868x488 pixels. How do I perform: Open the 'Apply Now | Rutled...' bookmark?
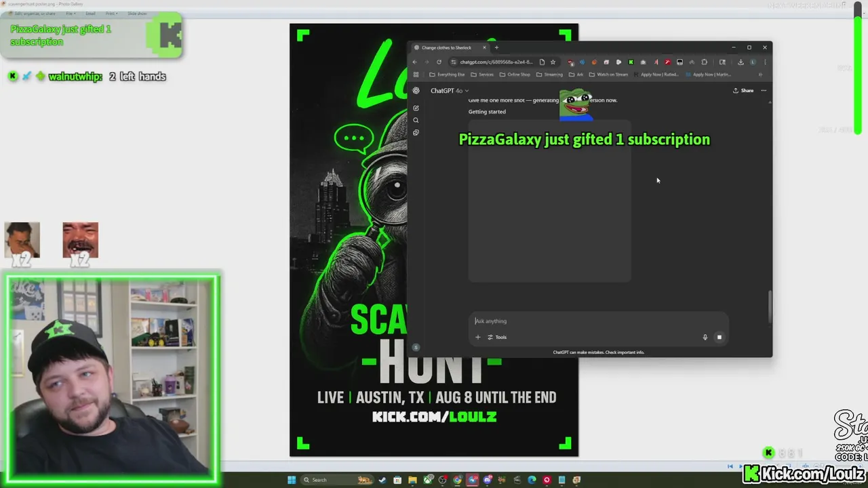pyautogui.click(x=656, y=75)
